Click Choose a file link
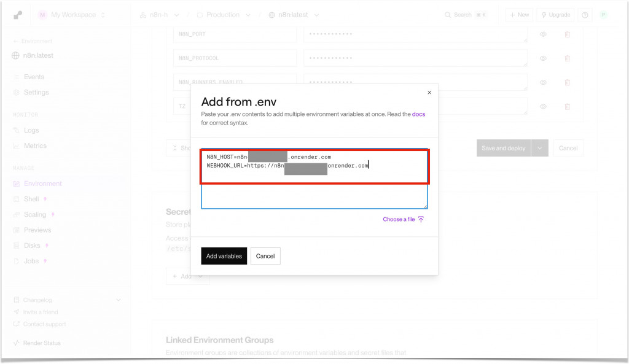 (x=399, y=219)
